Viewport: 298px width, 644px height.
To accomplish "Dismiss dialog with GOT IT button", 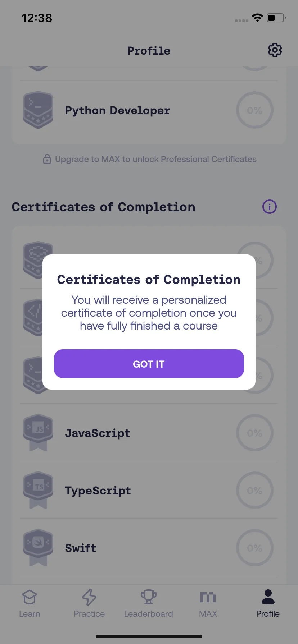I will [149, 364].
